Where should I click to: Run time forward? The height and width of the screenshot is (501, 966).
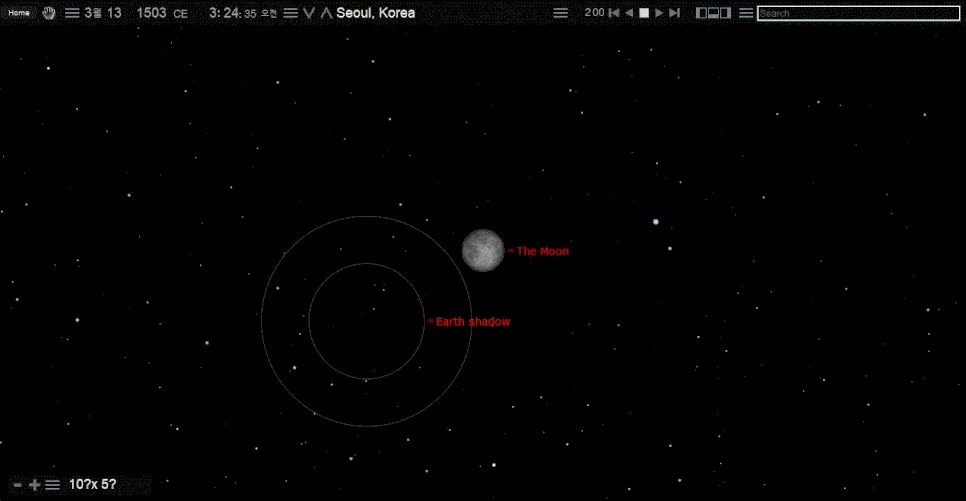click(x=659, y=13)
